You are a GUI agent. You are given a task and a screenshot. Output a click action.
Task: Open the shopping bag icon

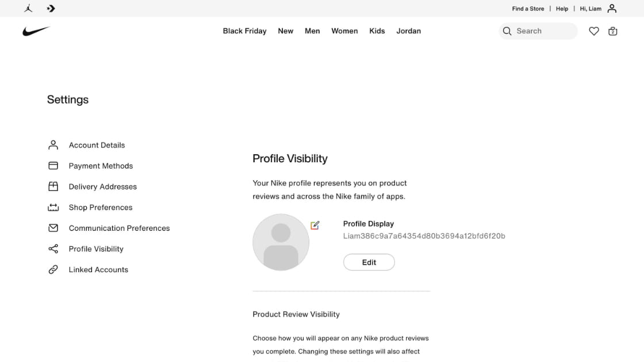pos(613,31)
